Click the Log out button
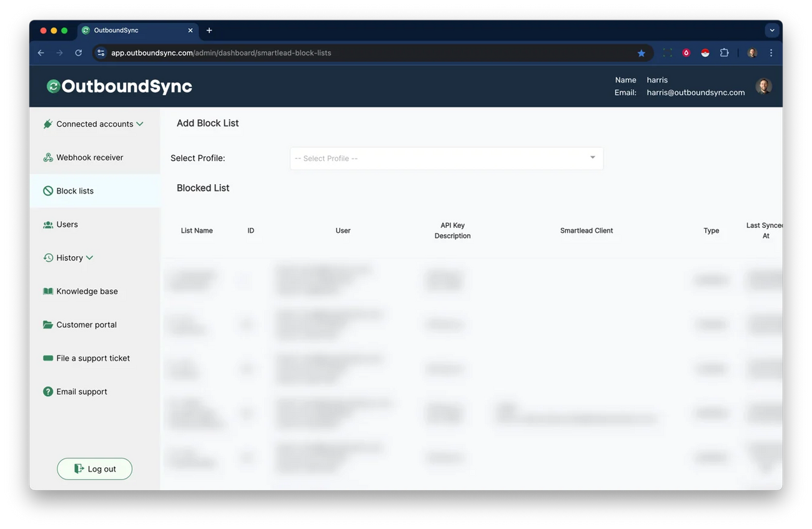The image size is (812, 529). pos(94,468)
